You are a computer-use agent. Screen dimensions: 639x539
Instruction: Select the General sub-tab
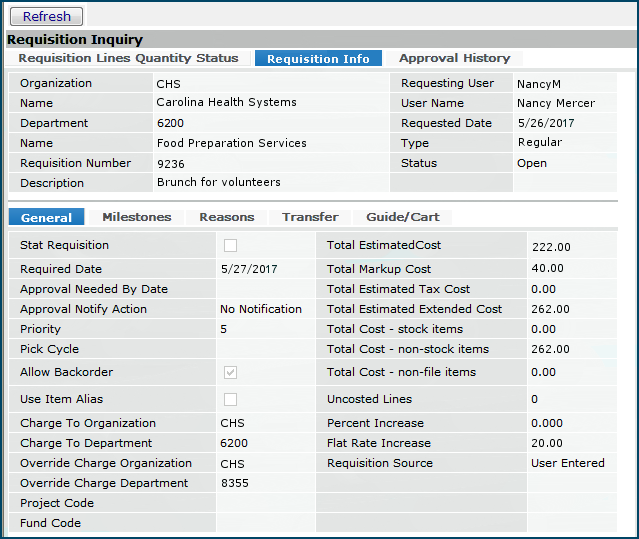click(x=46, y=217)
